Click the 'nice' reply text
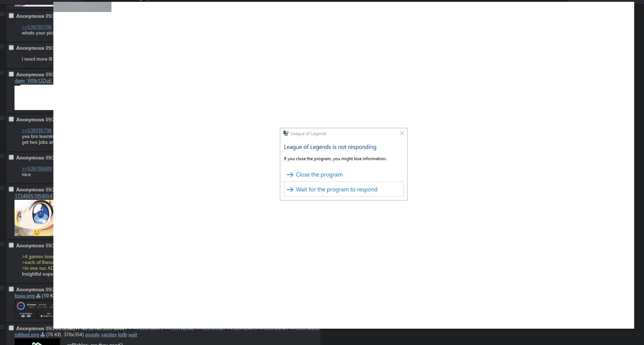 [26, 174]
